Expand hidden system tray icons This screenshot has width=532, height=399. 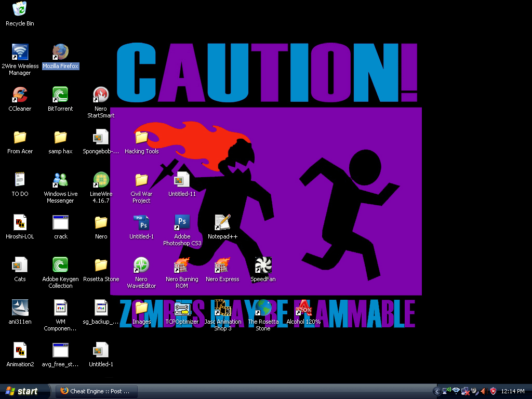point(437,391)
